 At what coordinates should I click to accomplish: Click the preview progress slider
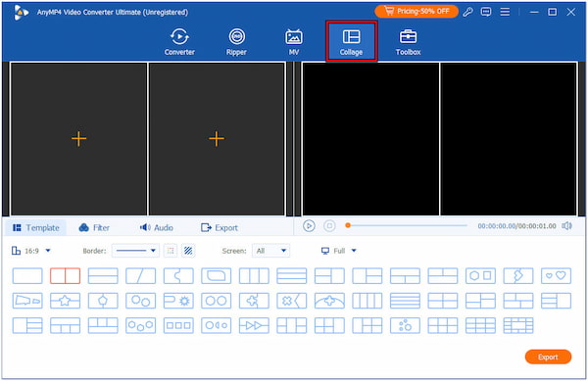click(407, 225)
